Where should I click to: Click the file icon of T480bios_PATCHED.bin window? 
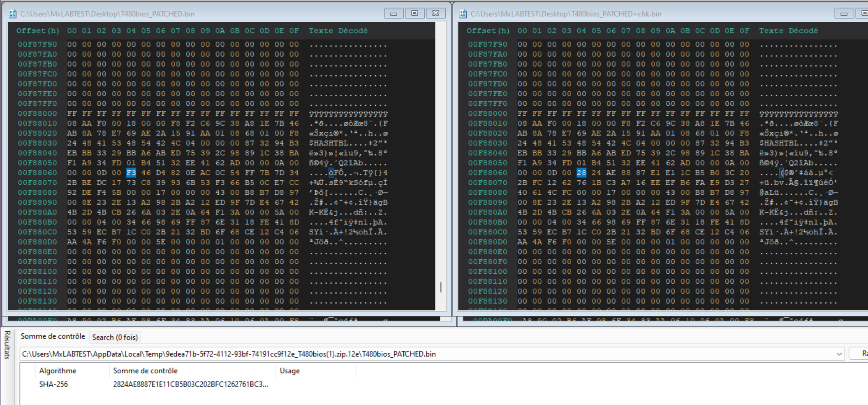pyautogui.click(x=13, y=14)
